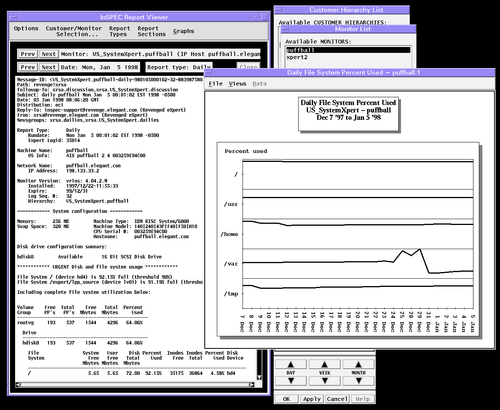This screenshot has height=410, width=500.
Task: Decrease DAY with down arrow
Action: [x=291, y=381]
